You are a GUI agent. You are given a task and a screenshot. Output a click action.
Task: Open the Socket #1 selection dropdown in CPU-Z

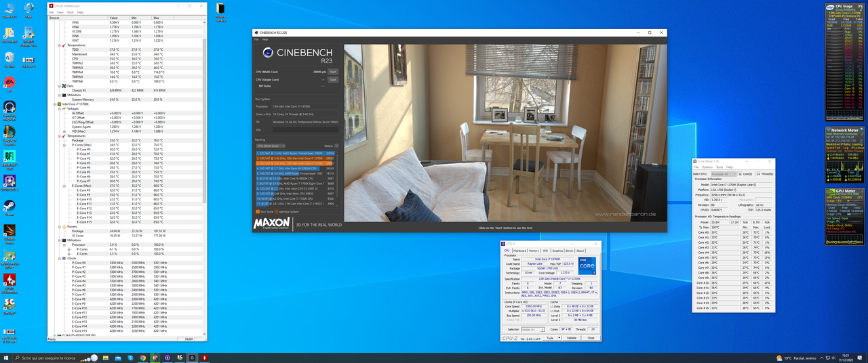532,330
